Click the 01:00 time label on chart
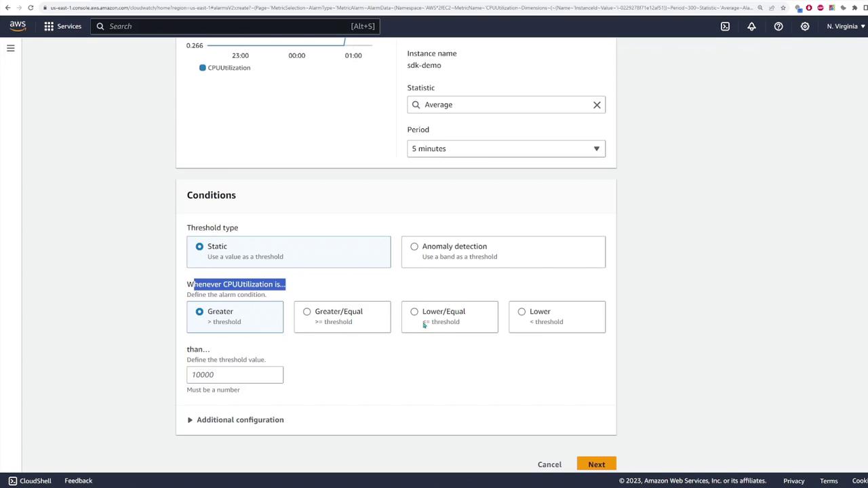The image size is (868, 488). pyautogui.click(x=353, y=56)
